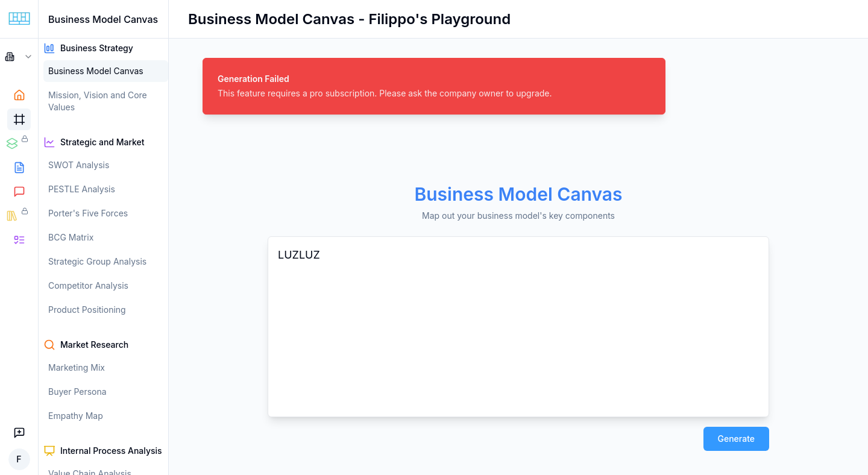This screenshot has height=475, width=868.
Task: Open Mission, Vision and Core Values
Action: pos(98,101)
